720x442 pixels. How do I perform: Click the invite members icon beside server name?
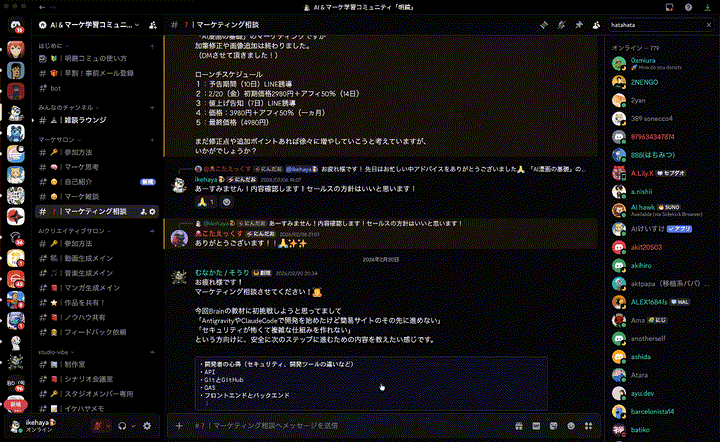(x=151, y=23)
